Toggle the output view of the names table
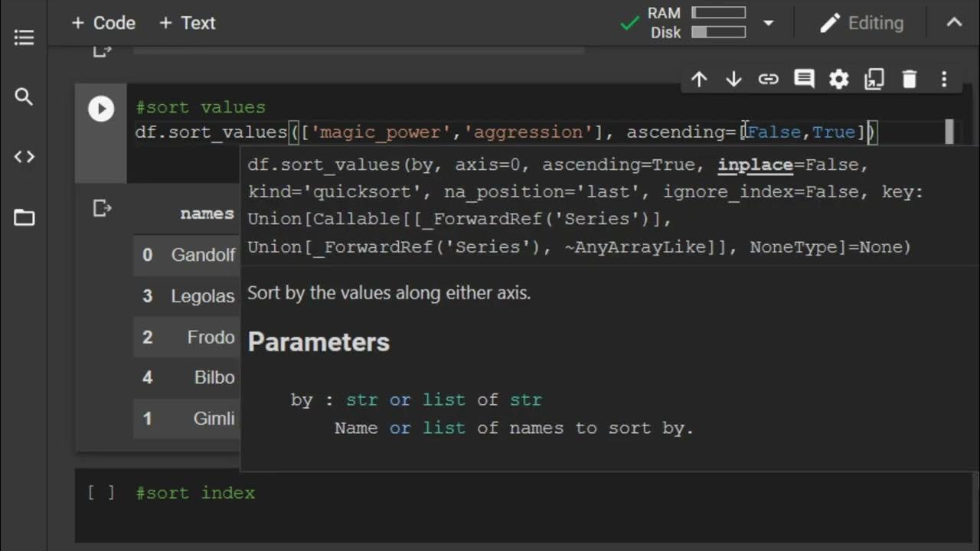The width and height of the screenshot is (980, 551). point(102,208)
